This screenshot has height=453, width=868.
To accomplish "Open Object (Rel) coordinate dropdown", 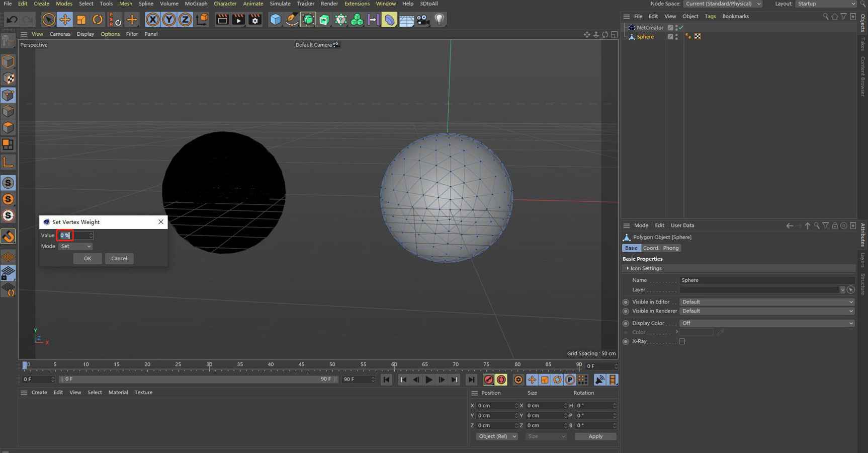I will click(x=497, y=436).
